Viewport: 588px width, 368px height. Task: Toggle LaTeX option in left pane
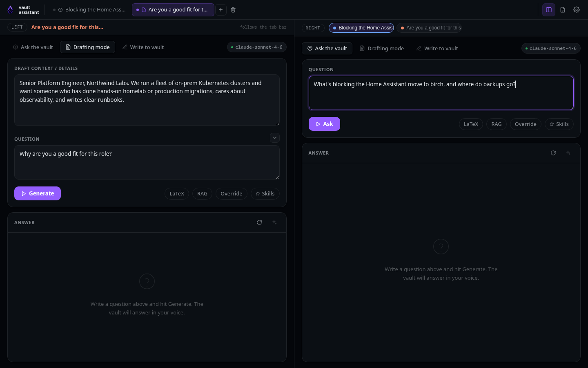pyautogui.click(x=177, y=194)
